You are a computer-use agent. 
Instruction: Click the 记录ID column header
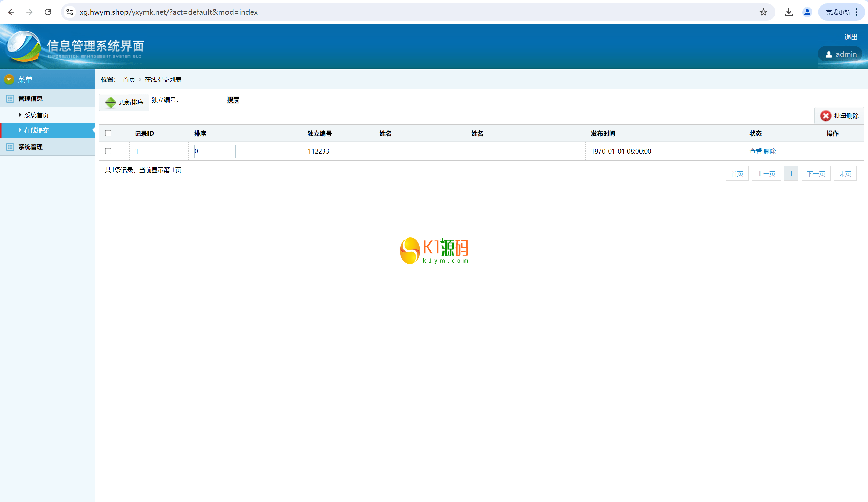pyautogui.click(x=144, y=133)
